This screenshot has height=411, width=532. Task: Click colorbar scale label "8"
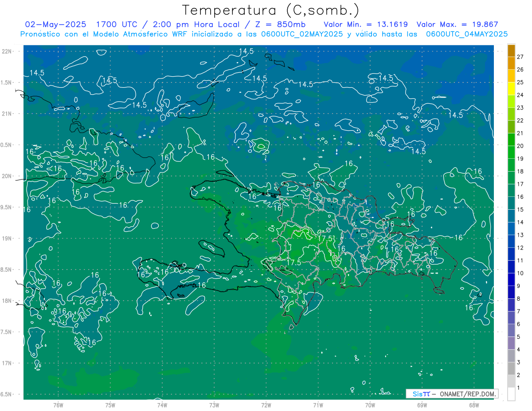click(519, 298)
